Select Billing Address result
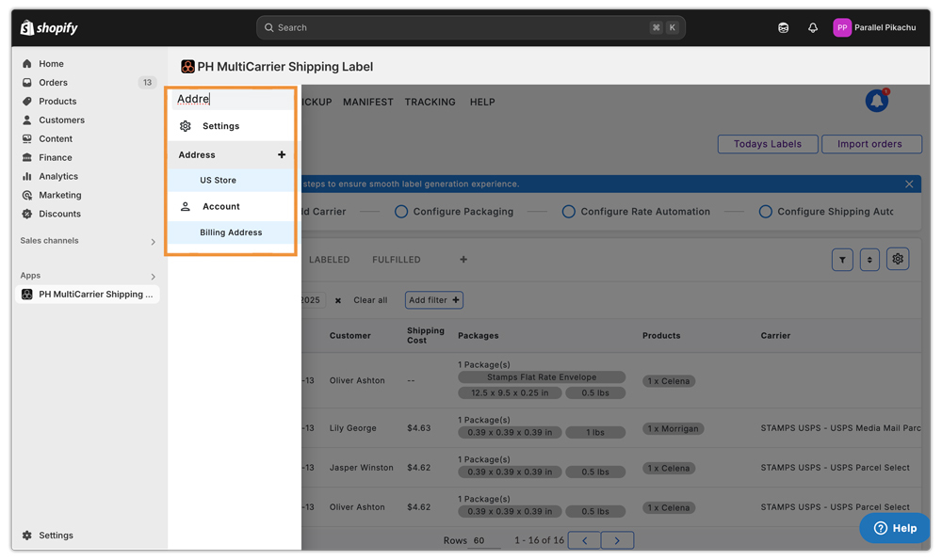Viewport: 942px width, 560px height. pyautogui.click(x=231, y=232)
